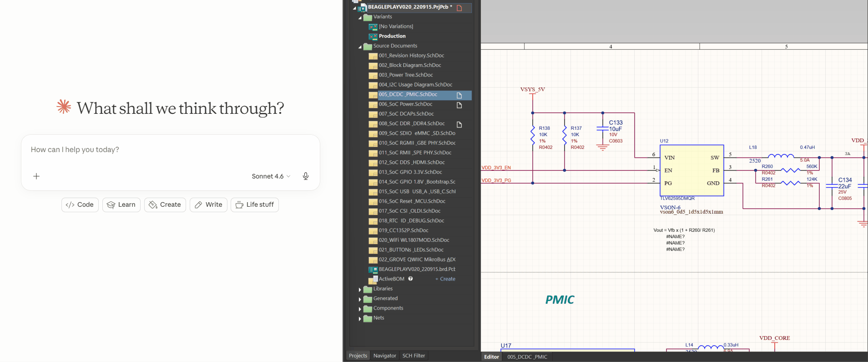Image resolution: width=868 pixels, height=362 pixels.
Task: Open 011_SoC RMII_SPE PHY.SchDoc
Action: (415, 153)
